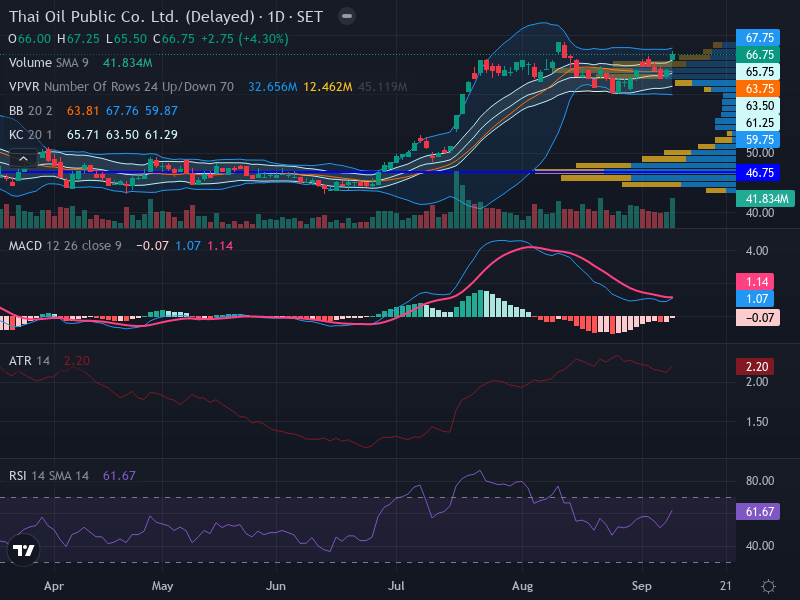Screen dimensions: 800x600
Task: Select the Thai Oil Public Co. Ltd. title
Action: tap(132, 17)
